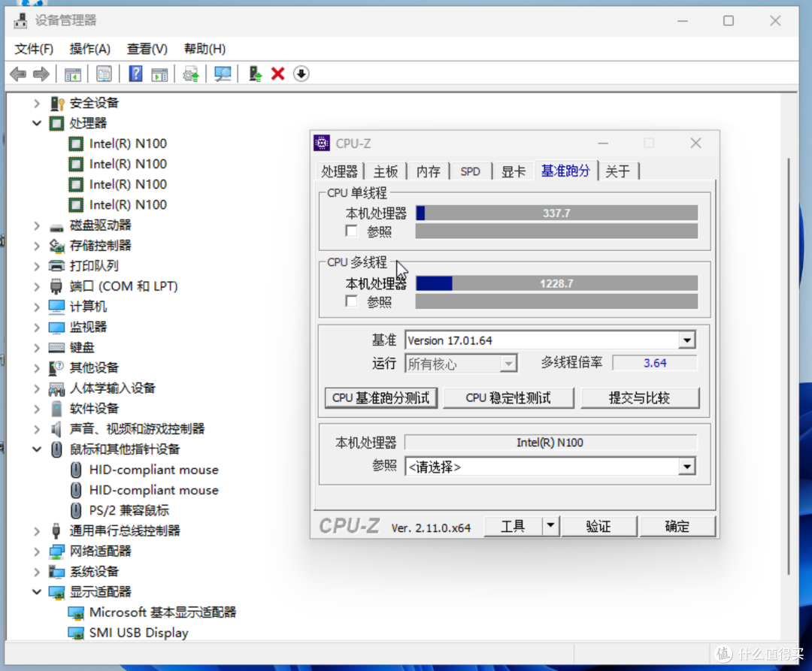The width and height of the screenshot is (812, 671).
Task: Collapse the 鼠标和其他指针设备 node
Action: (x=37, y=449)
